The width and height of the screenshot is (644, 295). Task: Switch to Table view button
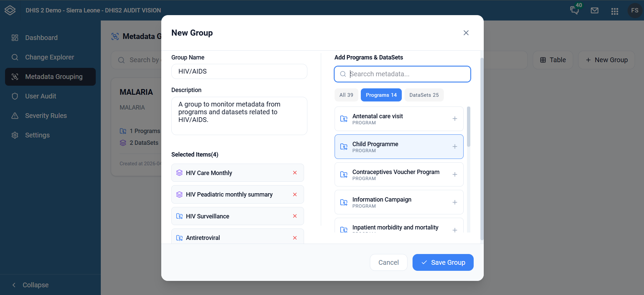click(553, 60)
